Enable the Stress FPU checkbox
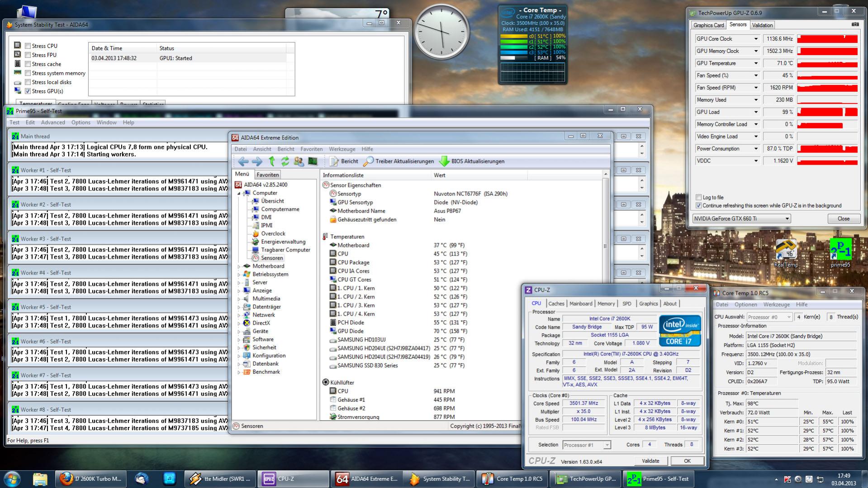This screenshot has height=488, width=868. 28,55
